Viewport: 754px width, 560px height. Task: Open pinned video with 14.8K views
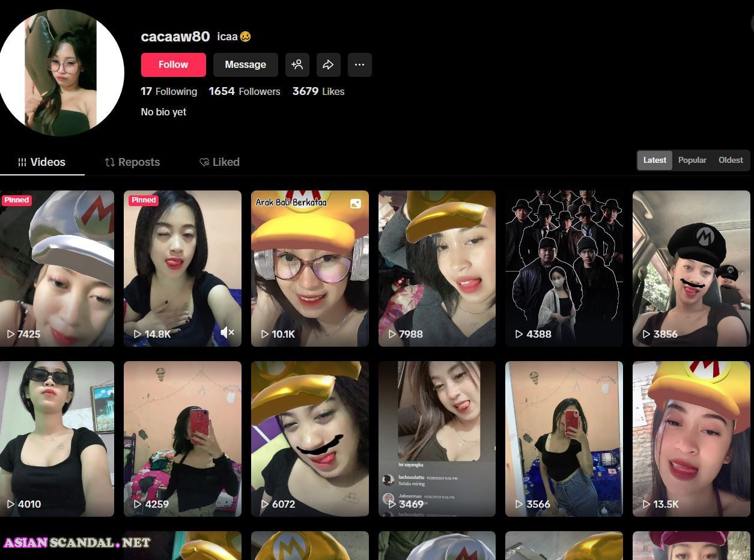[x=183, y=269]
